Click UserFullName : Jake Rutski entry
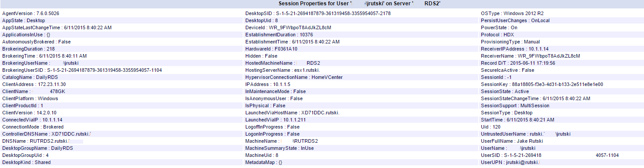The height and width of the screenshot is (168, 644). tap(512, 141)
